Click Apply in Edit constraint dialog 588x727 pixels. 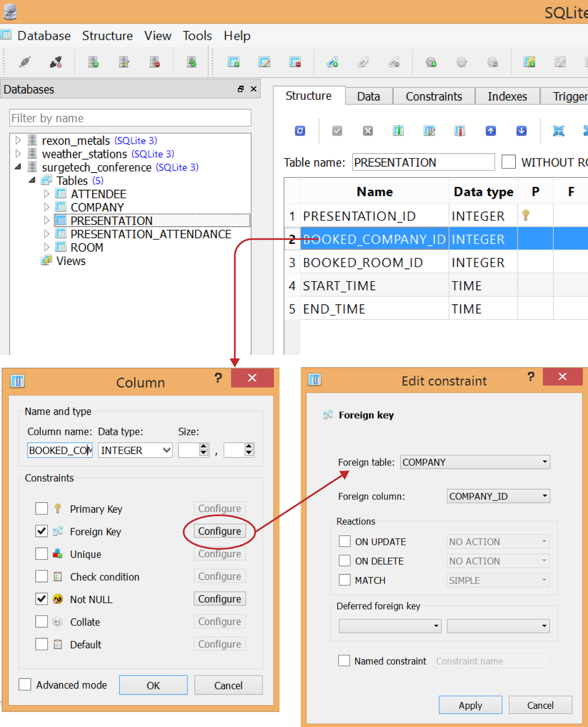(x=470, y=705)
